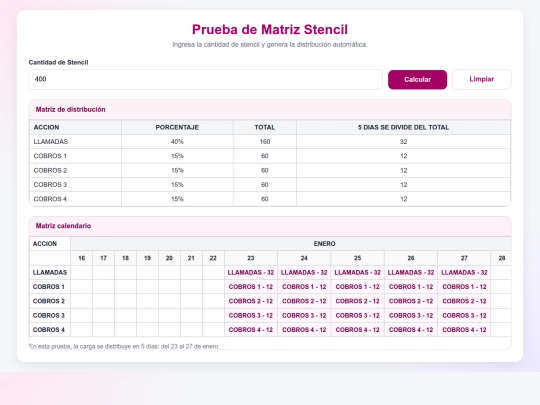540x405 pixels.
Task: Select LLAMADAS row in distribution matrix
Action: click(x=270, y=142)
